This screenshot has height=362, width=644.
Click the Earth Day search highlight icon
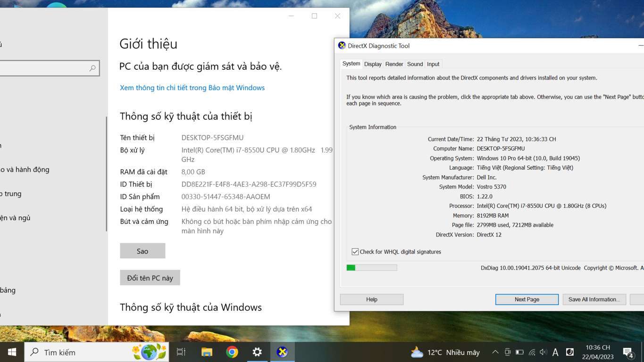coord(149,352)
